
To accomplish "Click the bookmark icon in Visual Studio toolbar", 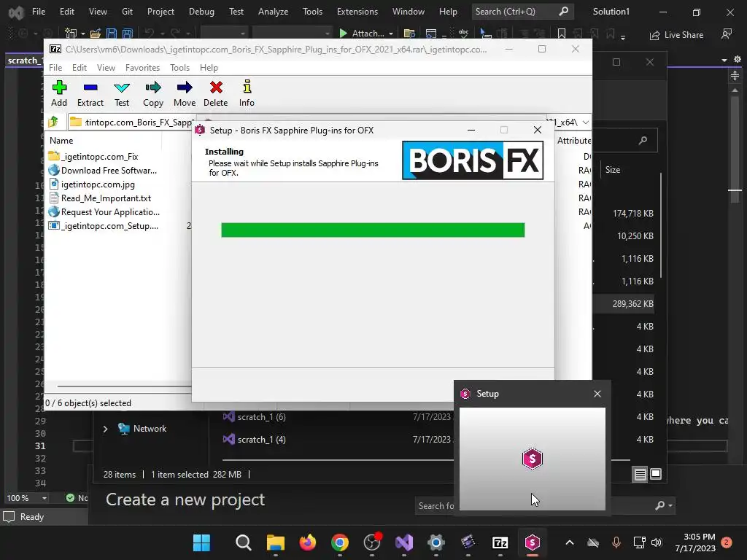I will (562, 34).
